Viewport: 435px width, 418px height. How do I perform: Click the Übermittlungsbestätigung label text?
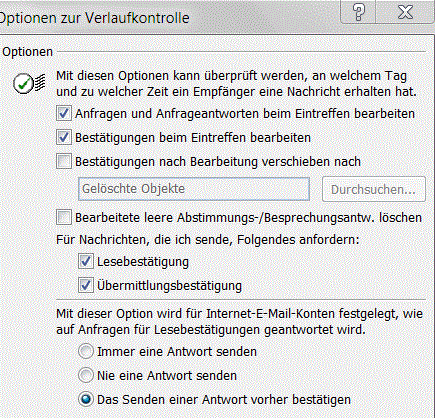tap(170, 286)
